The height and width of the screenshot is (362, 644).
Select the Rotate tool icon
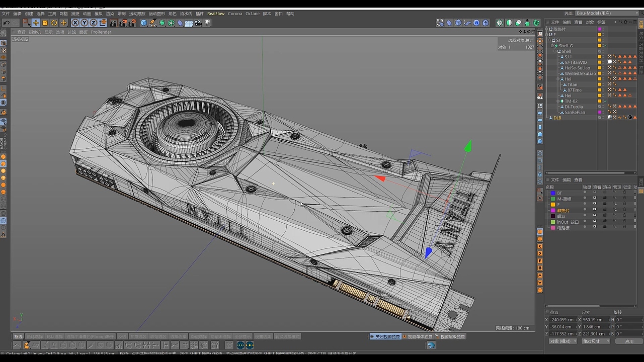(54, 23)
